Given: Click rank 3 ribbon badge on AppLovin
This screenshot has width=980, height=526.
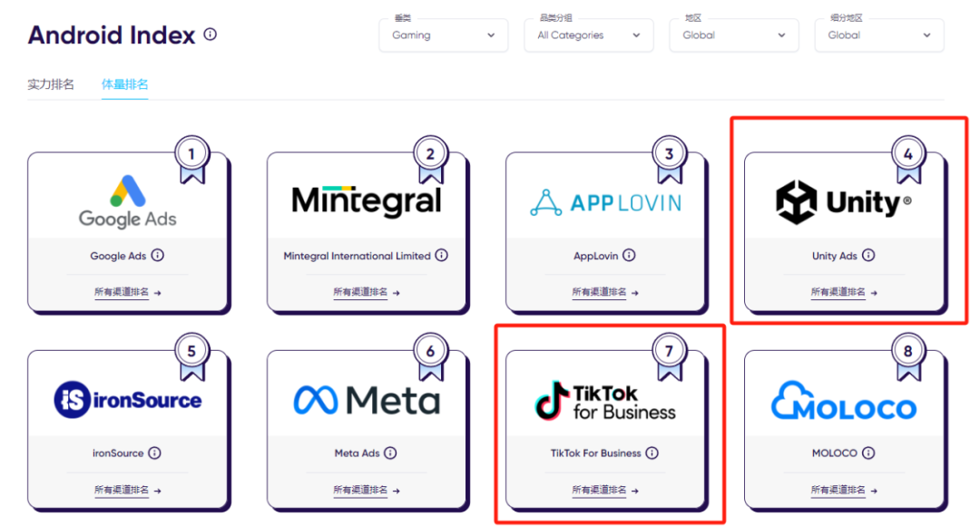Looking at the screenshot, I should 670,158.
